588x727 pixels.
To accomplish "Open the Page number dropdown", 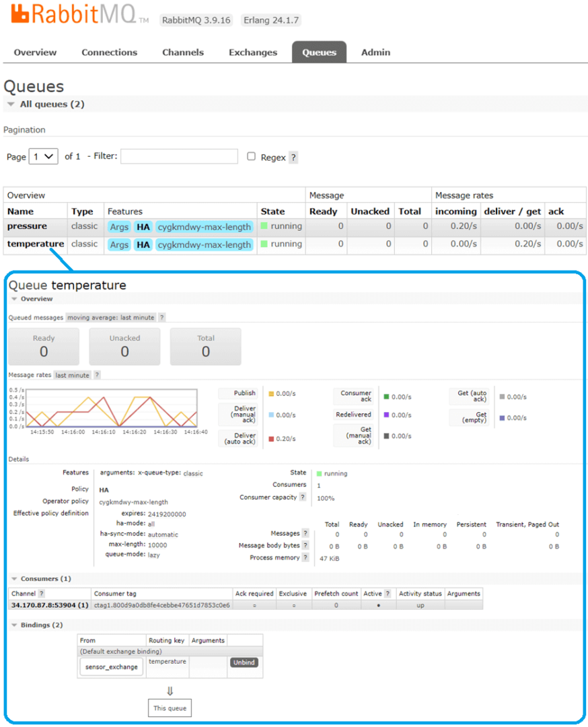I will [44, 157].
